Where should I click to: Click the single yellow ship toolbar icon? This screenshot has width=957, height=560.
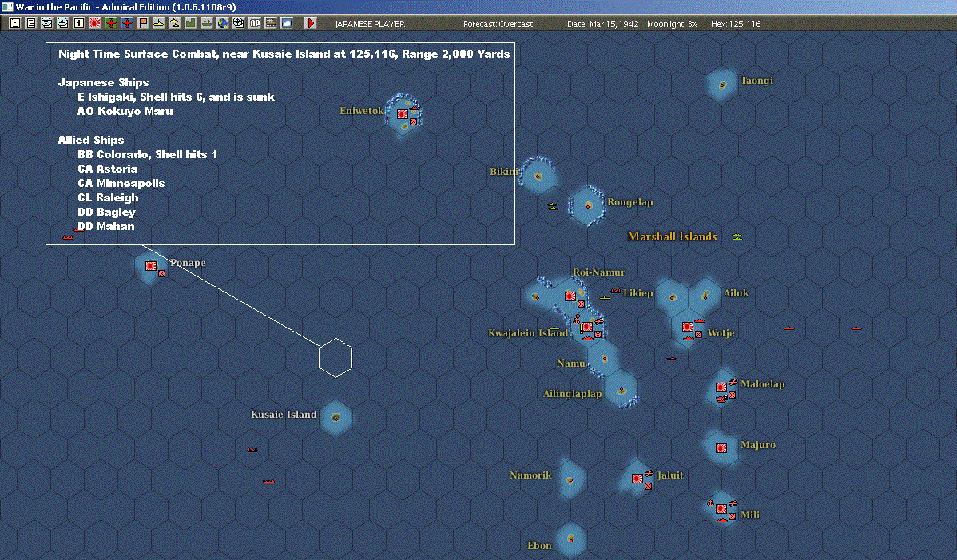click(x=159, y=23)
